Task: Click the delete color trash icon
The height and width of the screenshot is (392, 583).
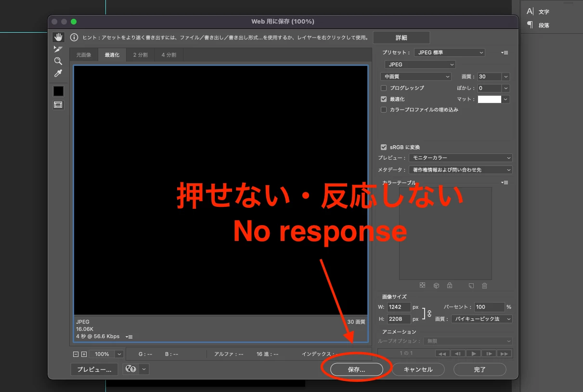Action: (x=484, y=285)
